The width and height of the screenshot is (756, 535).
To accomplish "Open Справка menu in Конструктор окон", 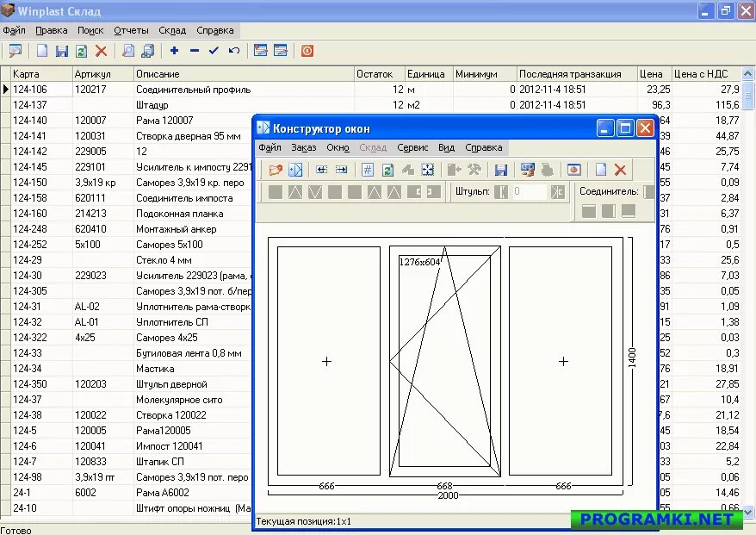I will 484,147.
